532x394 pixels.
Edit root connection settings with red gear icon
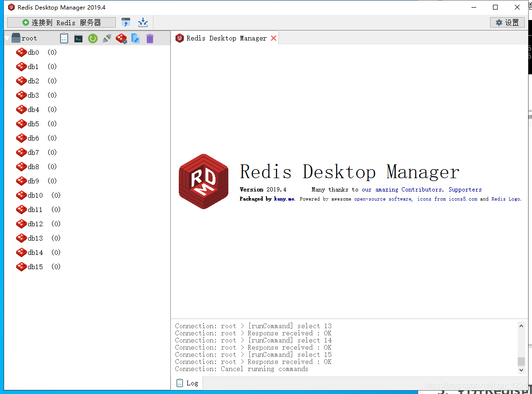click(x=121, y=38)
